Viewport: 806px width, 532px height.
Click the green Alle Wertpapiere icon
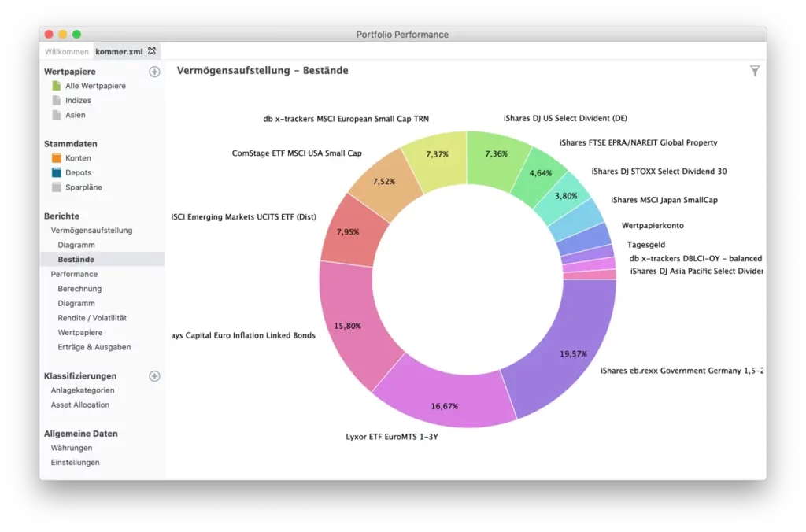click(56, 86)
